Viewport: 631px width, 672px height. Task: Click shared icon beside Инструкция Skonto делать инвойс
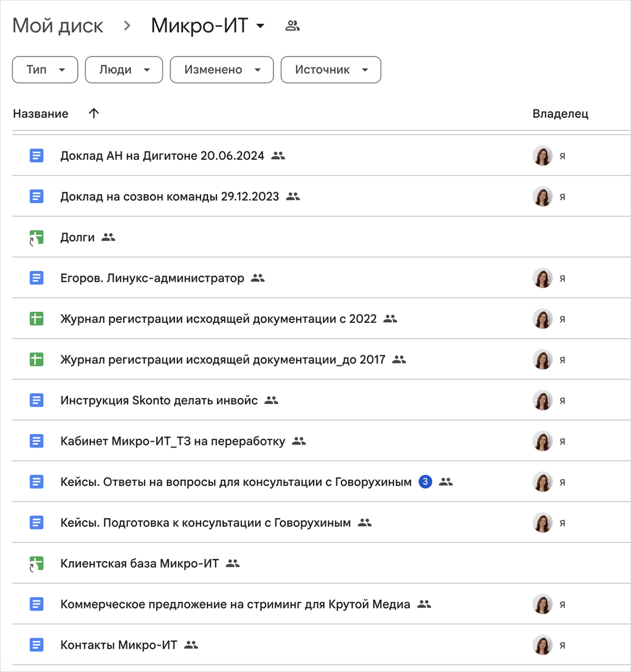pos(271,400)
